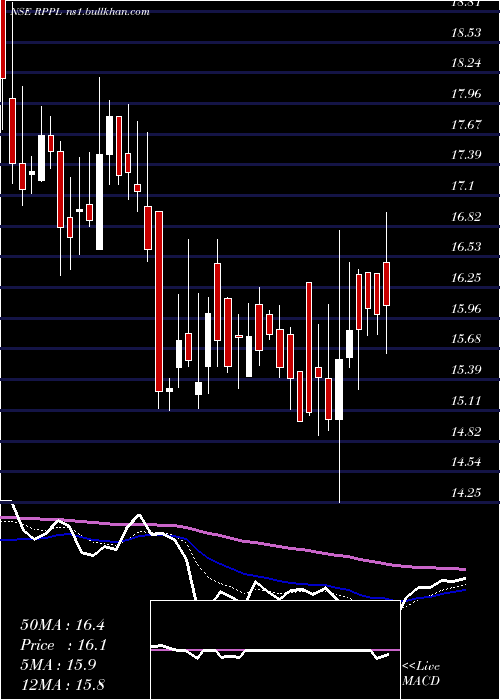Click the tall white candle with the longest lower wick

click(339, 389)
